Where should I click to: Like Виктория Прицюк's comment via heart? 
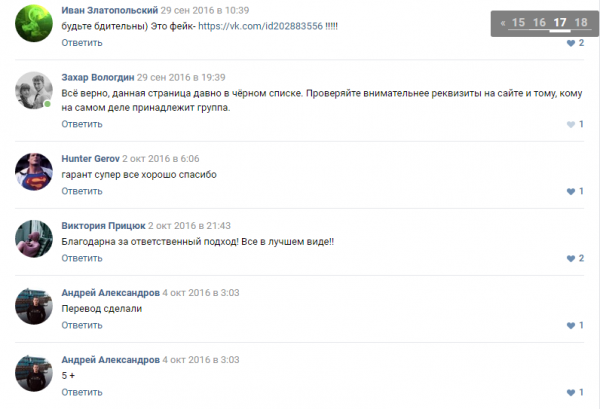pyautogui.click(x=571, y=259)
